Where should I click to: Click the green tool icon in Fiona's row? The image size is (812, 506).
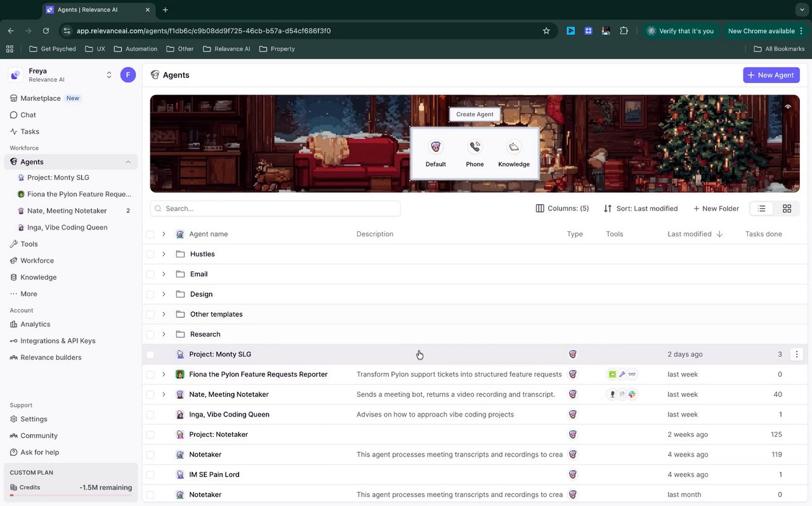612,374
